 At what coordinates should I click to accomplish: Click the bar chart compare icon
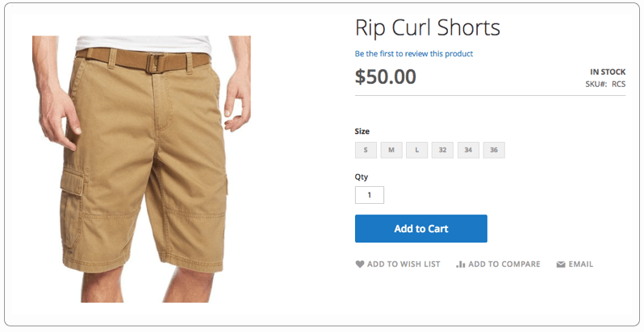tap(461, 264)
